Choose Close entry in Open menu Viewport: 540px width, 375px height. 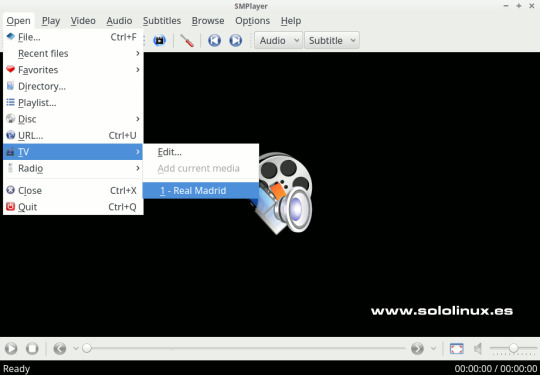[73, 190]
